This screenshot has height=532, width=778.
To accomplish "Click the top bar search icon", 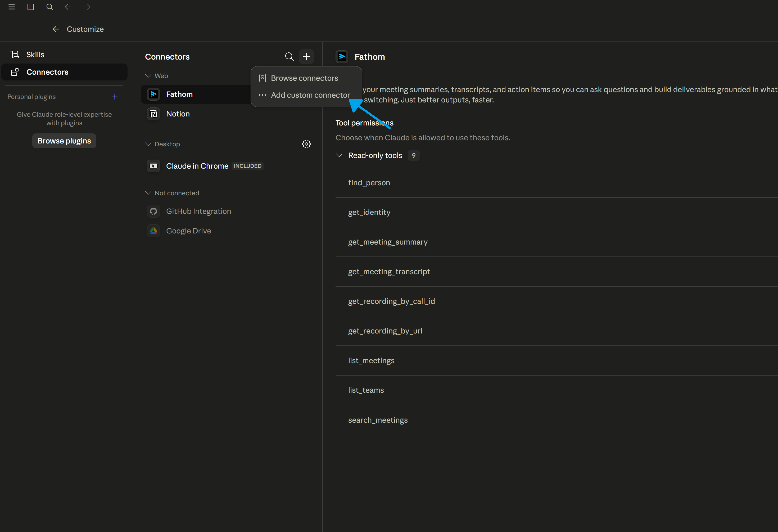I will pos(49,7).
